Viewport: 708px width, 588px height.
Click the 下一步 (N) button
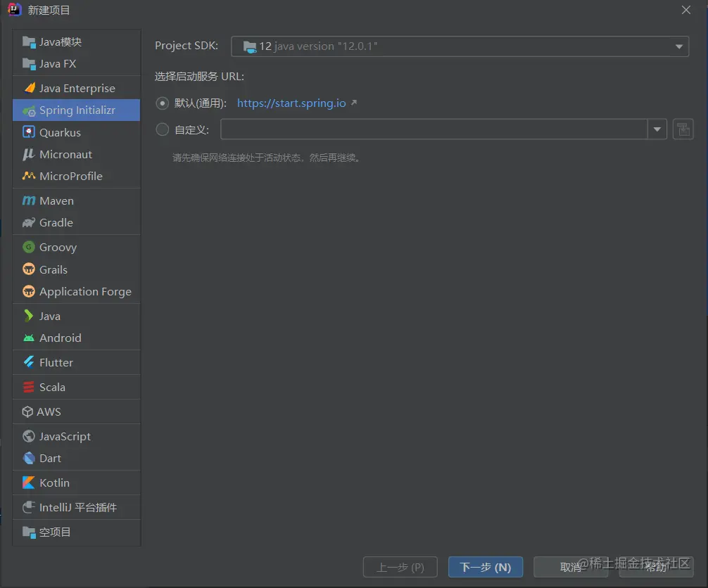(x=486, y=567)
